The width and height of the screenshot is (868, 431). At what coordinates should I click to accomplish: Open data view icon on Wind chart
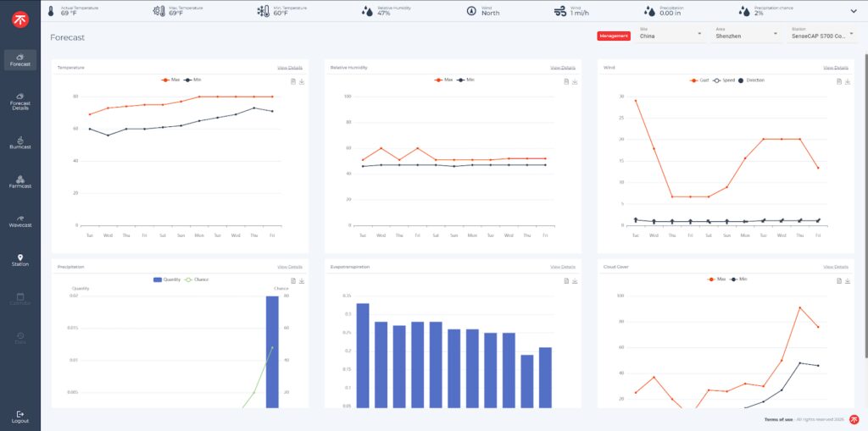pyautogui.click(x=838, y=81)
